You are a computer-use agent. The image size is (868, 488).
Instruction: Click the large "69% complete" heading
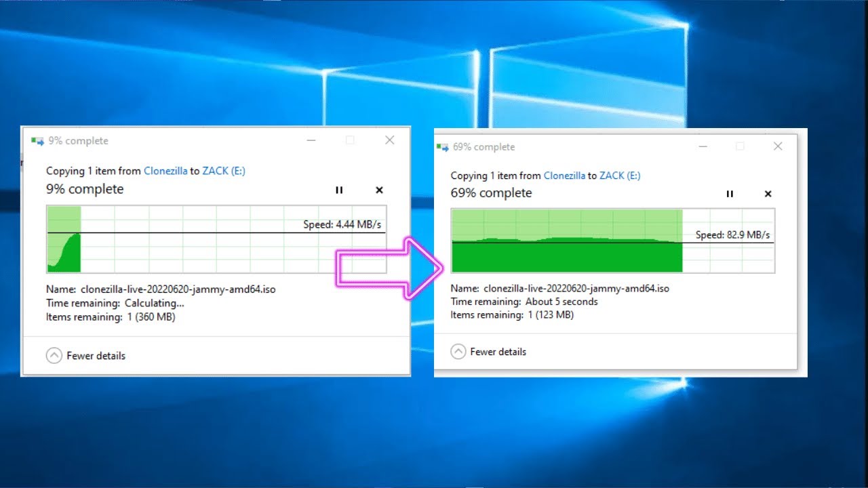tap(492, 193)
